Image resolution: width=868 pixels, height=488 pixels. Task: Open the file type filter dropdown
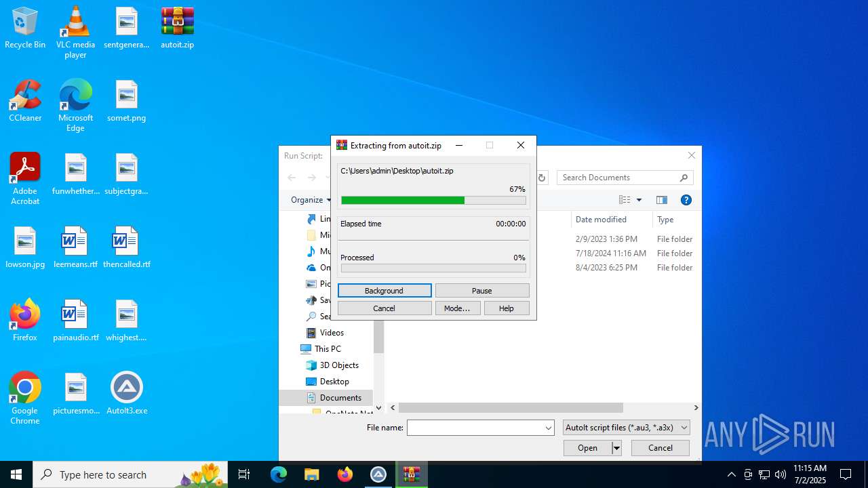(x=627, y=428)
